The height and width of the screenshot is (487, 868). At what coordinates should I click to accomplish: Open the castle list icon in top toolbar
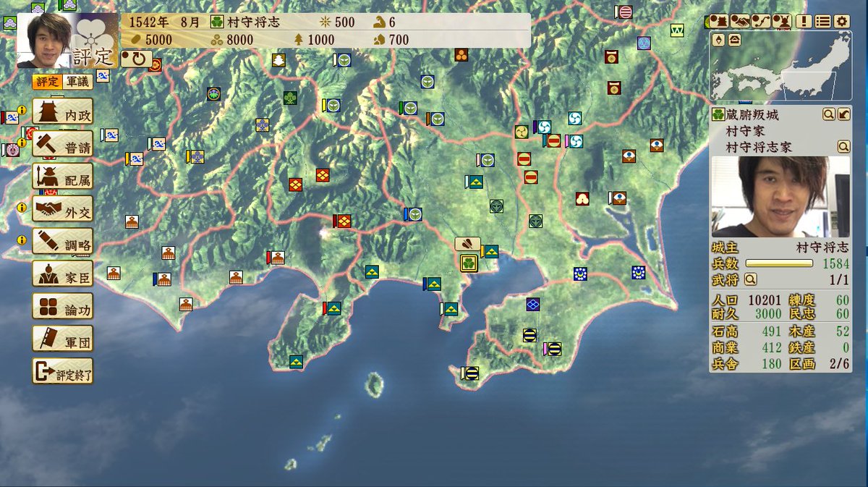[x=718, y=21]
